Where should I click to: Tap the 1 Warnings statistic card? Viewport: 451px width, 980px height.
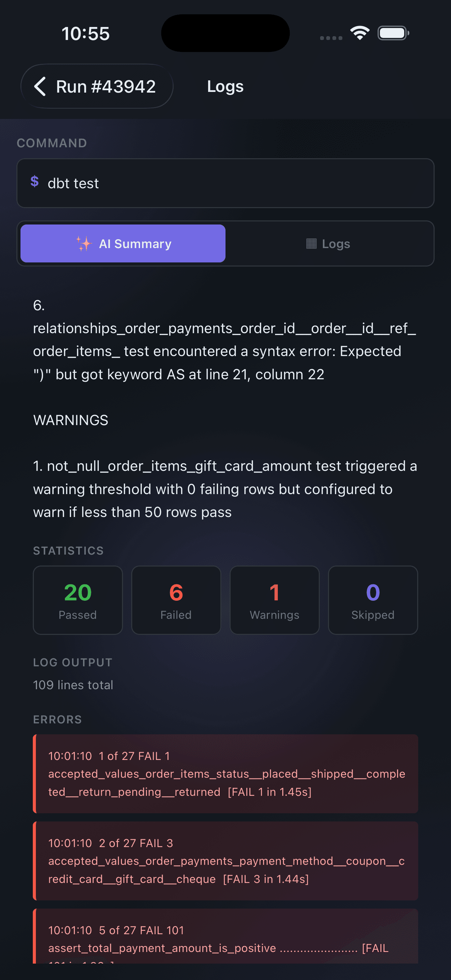274,600
